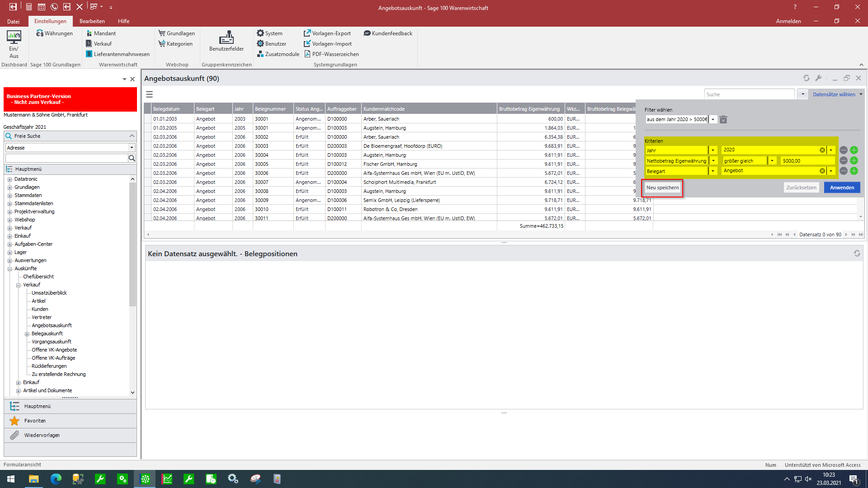The image size is (868, 488).
Task: Open the Währungen settings
Action: click(x=54, y=33)
